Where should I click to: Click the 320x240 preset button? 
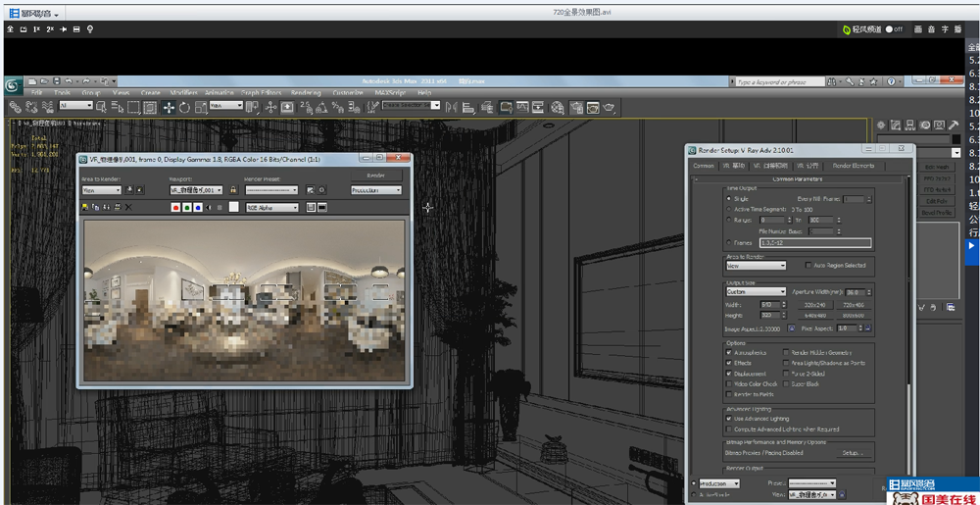815,304
